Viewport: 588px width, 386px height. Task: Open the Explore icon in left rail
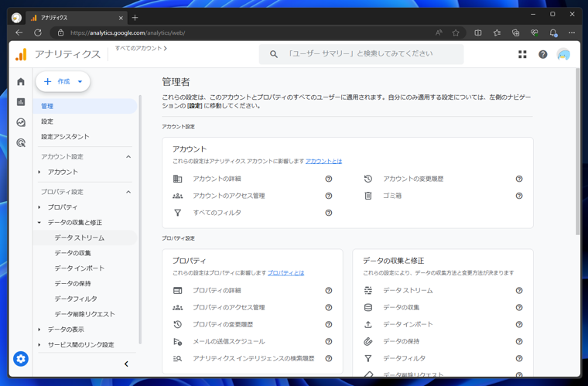[x=21, y=122]
